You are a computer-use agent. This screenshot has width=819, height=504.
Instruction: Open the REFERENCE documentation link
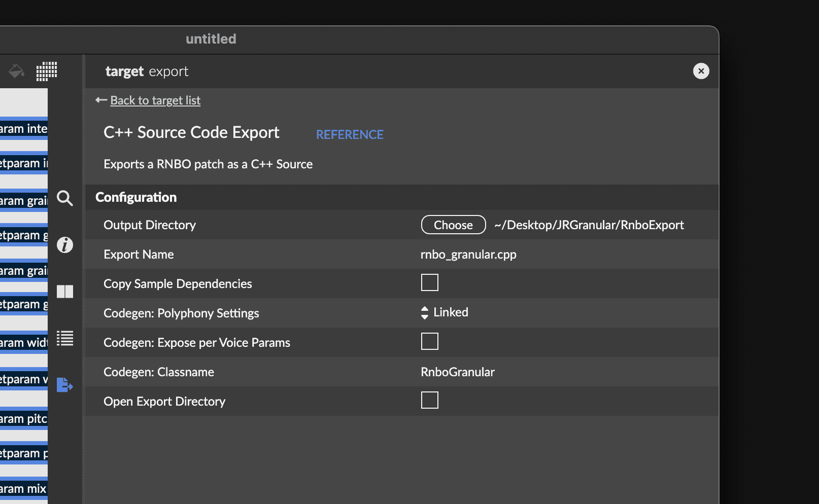(350, 134)
